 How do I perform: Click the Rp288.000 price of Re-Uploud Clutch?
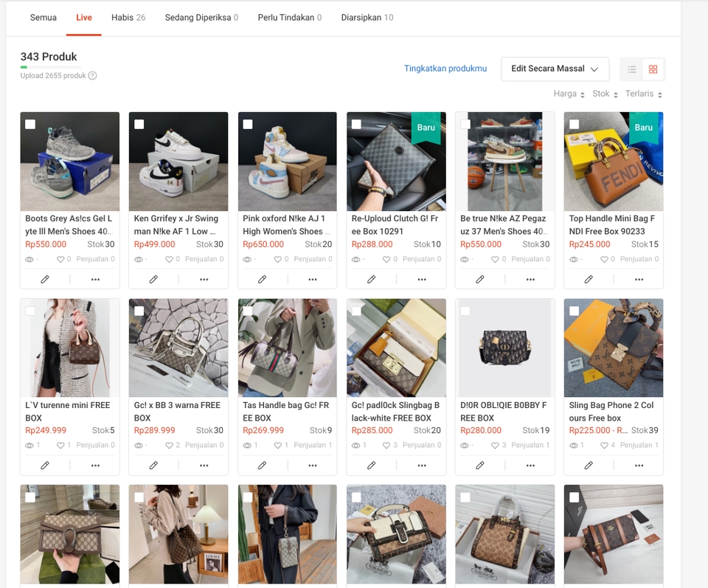[x=372, y=244]
